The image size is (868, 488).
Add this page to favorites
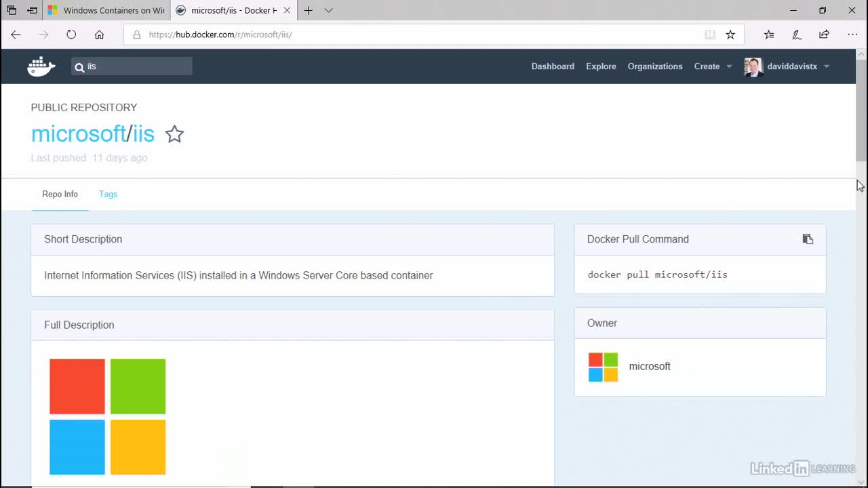pos(730,35)
